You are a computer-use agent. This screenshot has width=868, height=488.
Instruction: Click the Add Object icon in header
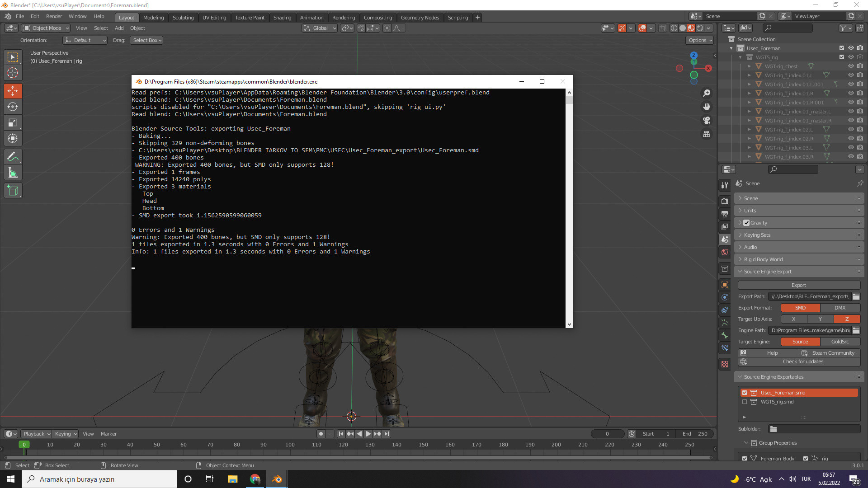[118, 28]
